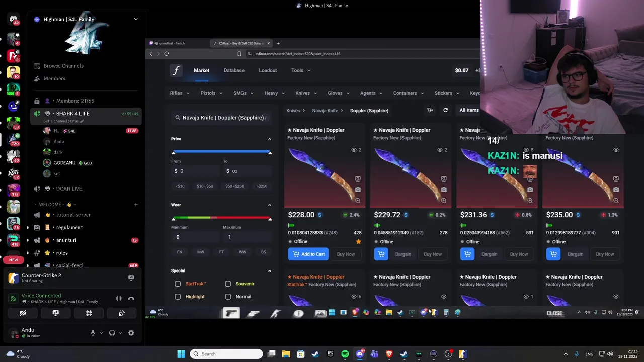
Task: Open voice noise suppression icon
Action: [x=119, y=298]
